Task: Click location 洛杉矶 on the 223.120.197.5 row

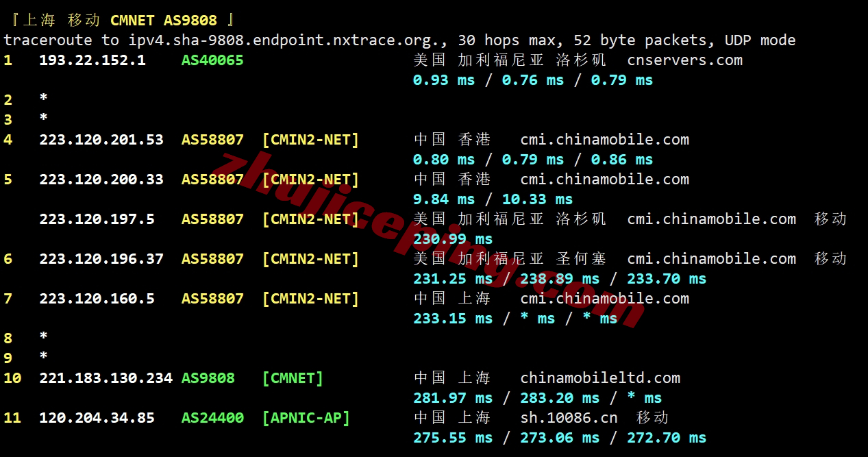Action: 581,219
